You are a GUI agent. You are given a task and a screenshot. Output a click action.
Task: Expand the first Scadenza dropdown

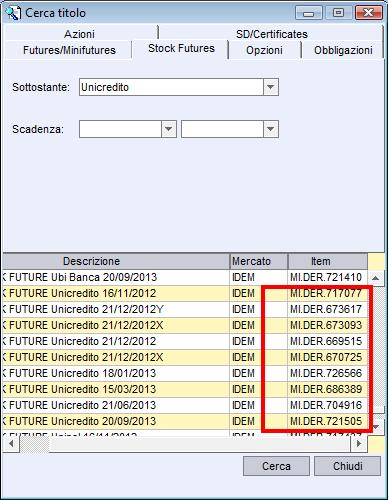point(169,129)
